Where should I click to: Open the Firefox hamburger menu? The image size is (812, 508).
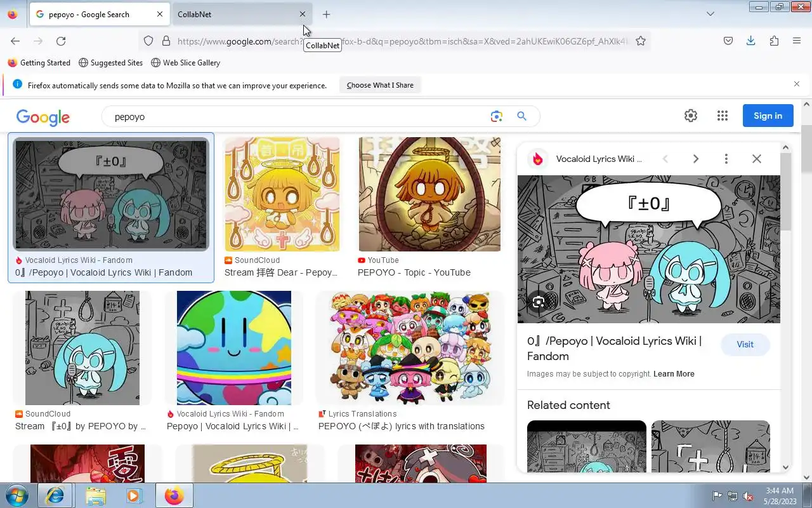click(x=797, y=41)
